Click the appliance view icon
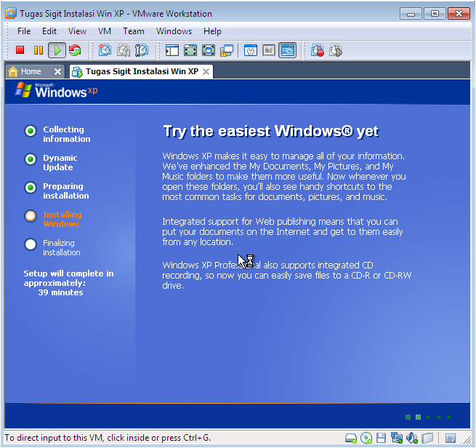476x448 pixels. (x=269, y=50)
